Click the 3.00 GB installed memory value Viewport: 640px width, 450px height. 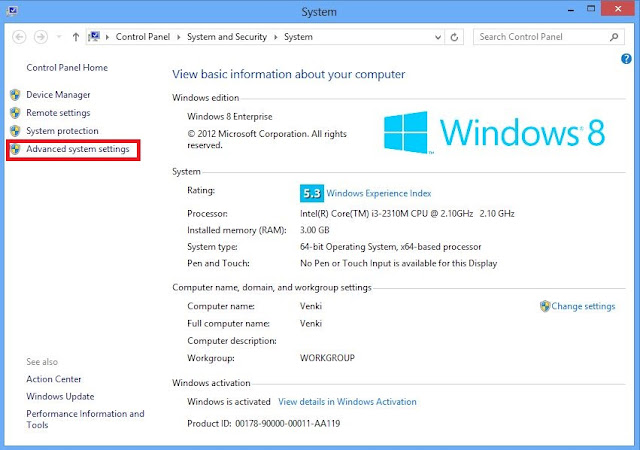tap(315, 230)
